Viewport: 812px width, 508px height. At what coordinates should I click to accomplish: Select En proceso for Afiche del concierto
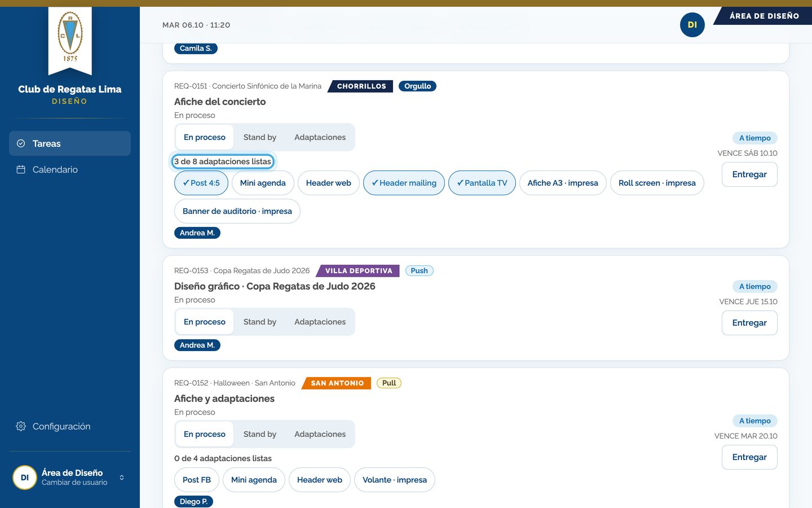tap(205, 137)
